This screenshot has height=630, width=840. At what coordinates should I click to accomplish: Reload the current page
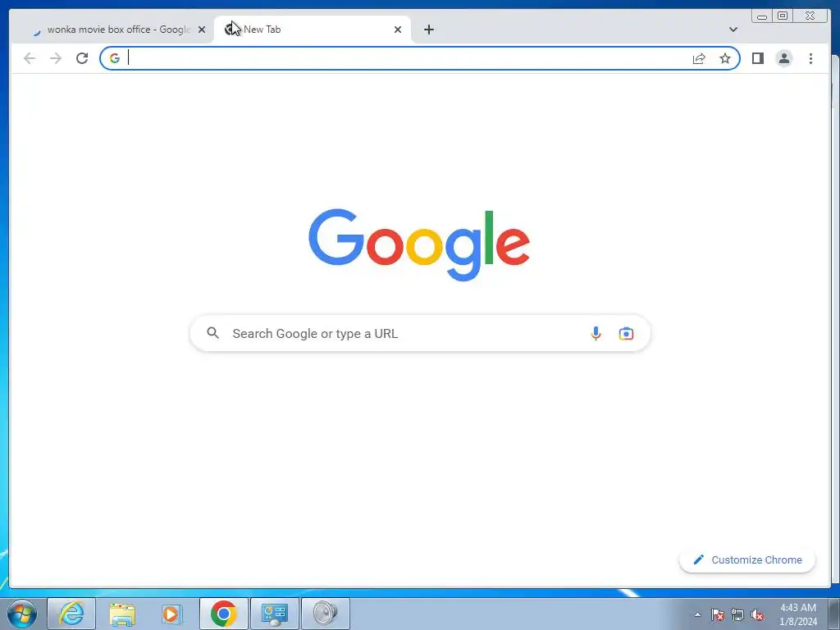pyautogui.click(x=82, y=58)
